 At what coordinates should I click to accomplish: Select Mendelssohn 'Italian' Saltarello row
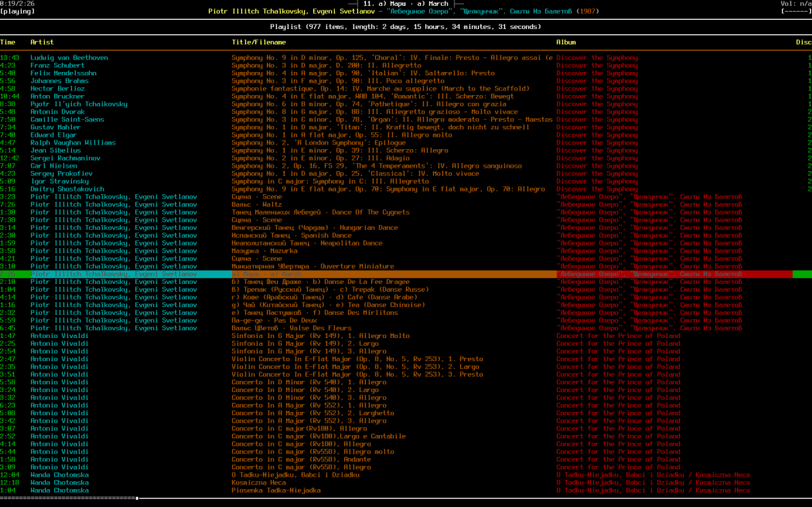[406, 73]
